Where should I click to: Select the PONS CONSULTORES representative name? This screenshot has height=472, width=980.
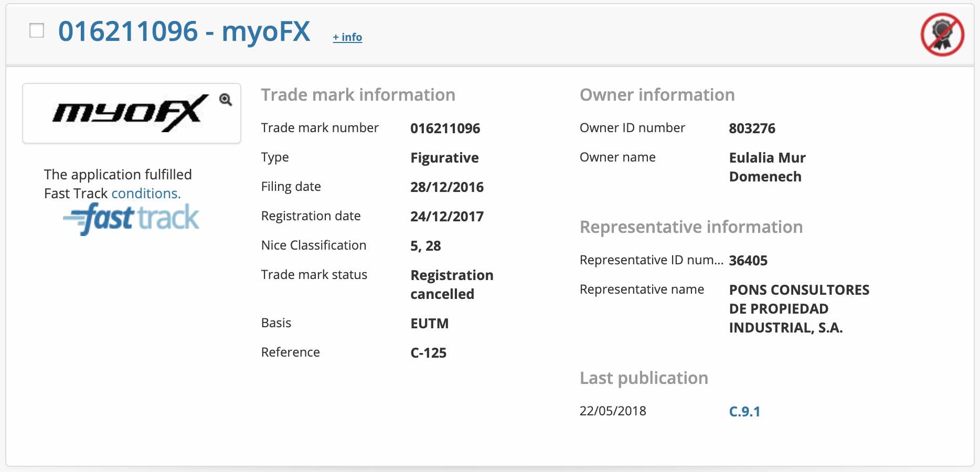798,309
